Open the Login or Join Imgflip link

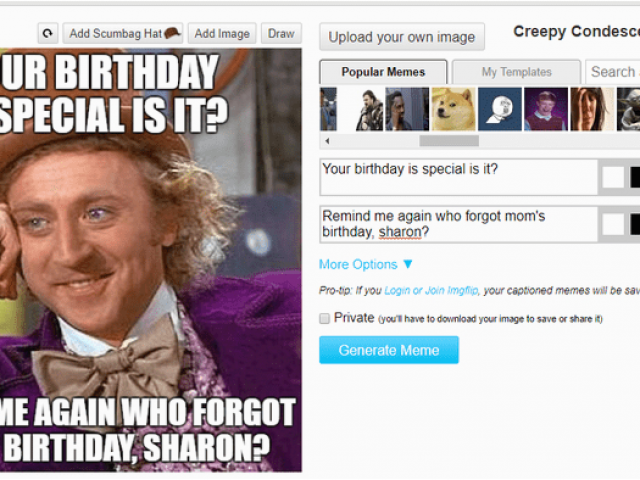pos(431,291)
